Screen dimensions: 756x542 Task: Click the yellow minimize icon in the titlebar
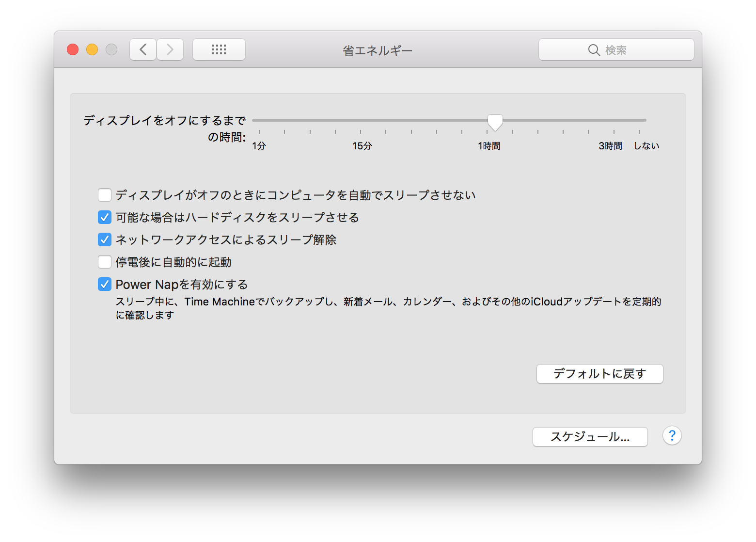(92, 49)
